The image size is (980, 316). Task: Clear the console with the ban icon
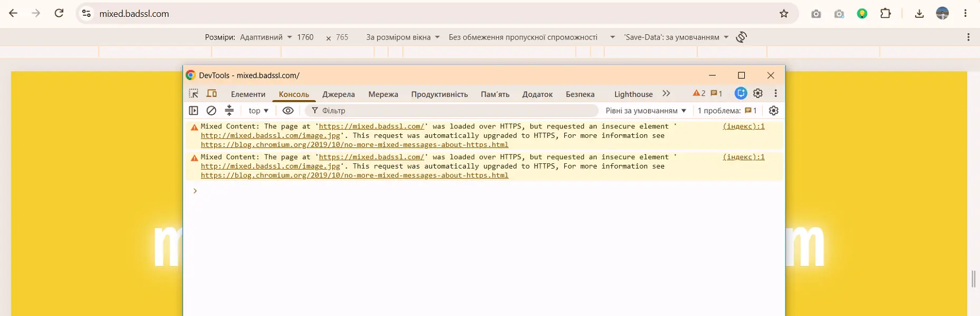tap(211, 111)
